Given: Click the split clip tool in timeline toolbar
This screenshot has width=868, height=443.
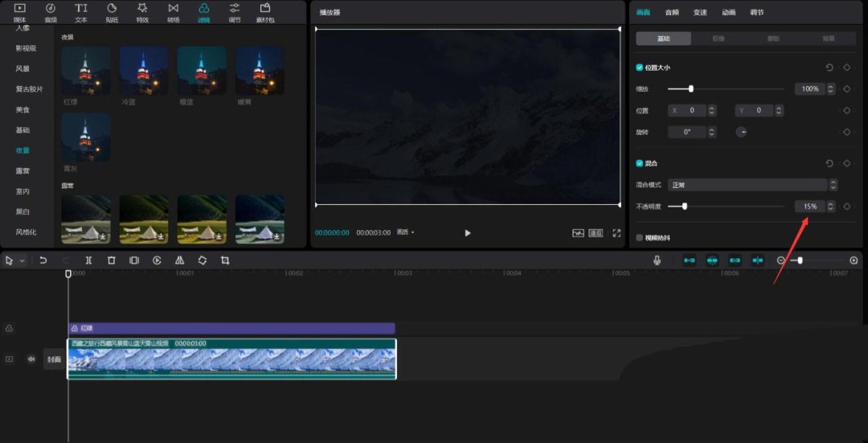Looking at the screenshot, I should 88,260.
